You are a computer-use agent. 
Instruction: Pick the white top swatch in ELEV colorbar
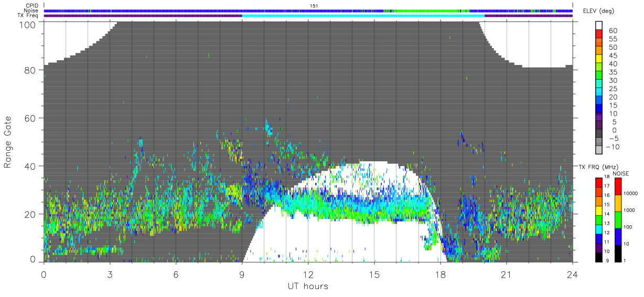[x=599, y=26]
